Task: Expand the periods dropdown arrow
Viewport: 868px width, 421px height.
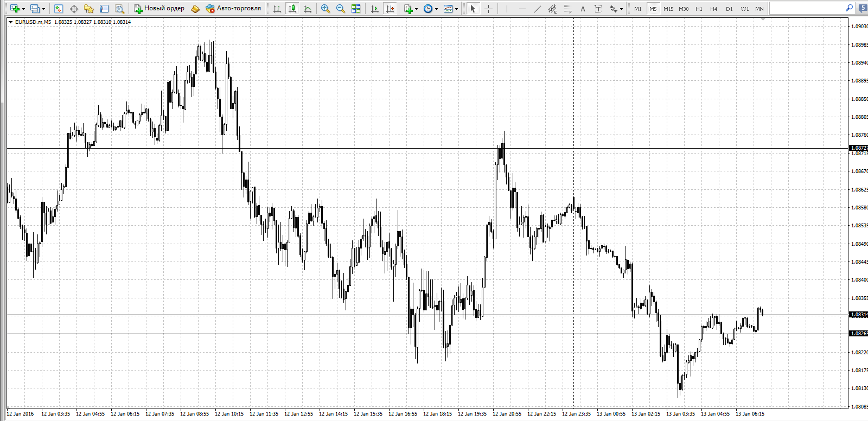Action: tap(436, 9)
